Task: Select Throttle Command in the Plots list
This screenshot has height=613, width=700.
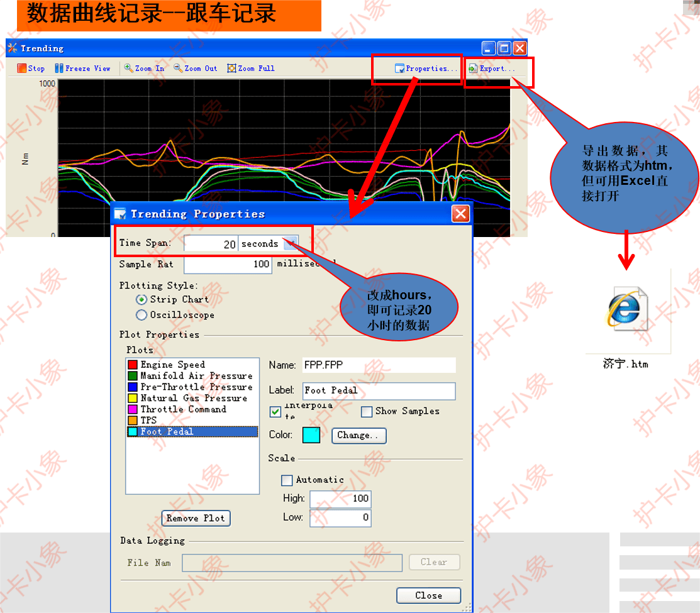Action: coord(183,409)
